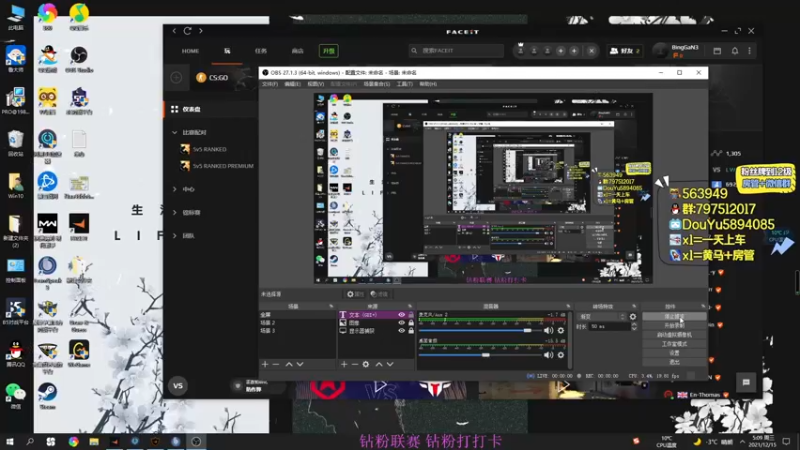Show hidden tray icons in Windows taskbar
Screen dimensions: 800x450
(743, 442)
